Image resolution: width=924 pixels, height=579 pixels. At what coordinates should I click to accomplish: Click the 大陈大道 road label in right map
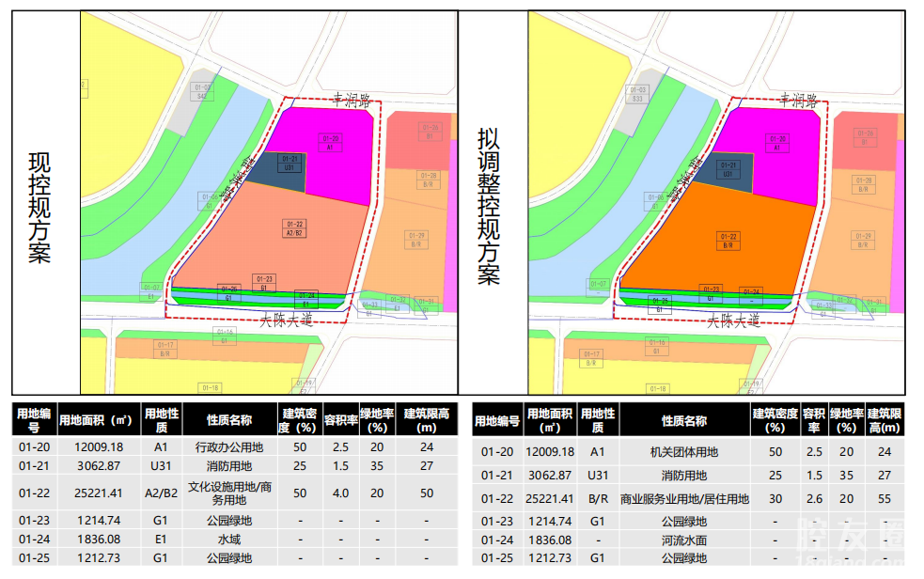733,321
